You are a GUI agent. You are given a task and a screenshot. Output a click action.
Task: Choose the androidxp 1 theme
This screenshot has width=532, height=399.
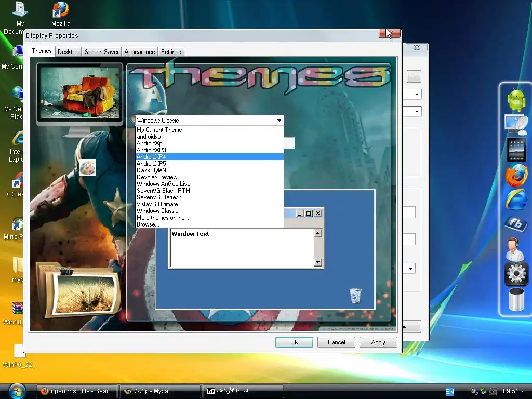pyautogui.click(x=210, y=137)
